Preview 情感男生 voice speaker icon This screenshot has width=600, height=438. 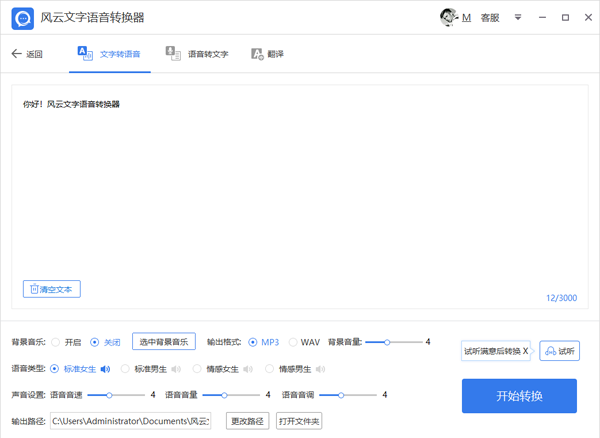[319, 369]
